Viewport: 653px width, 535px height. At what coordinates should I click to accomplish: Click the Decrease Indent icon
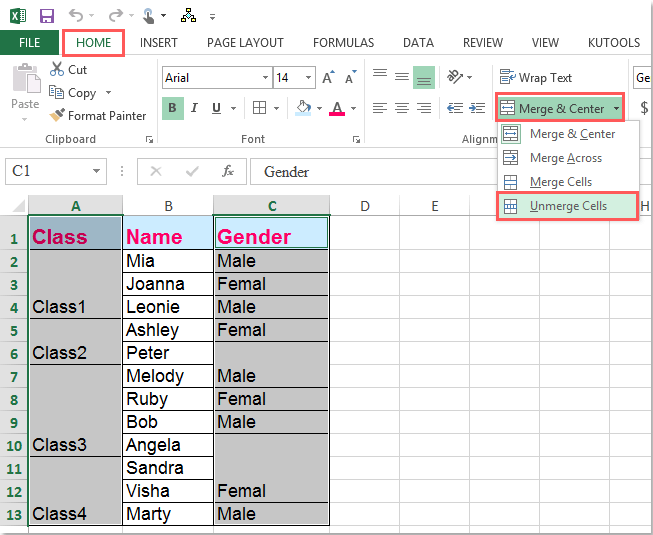tap(453, 108)
